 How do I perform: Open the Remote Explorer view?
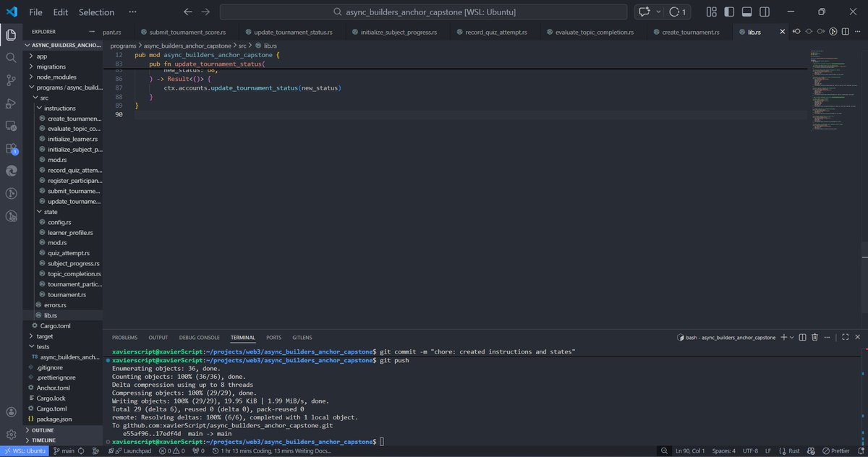click(11, 125)
